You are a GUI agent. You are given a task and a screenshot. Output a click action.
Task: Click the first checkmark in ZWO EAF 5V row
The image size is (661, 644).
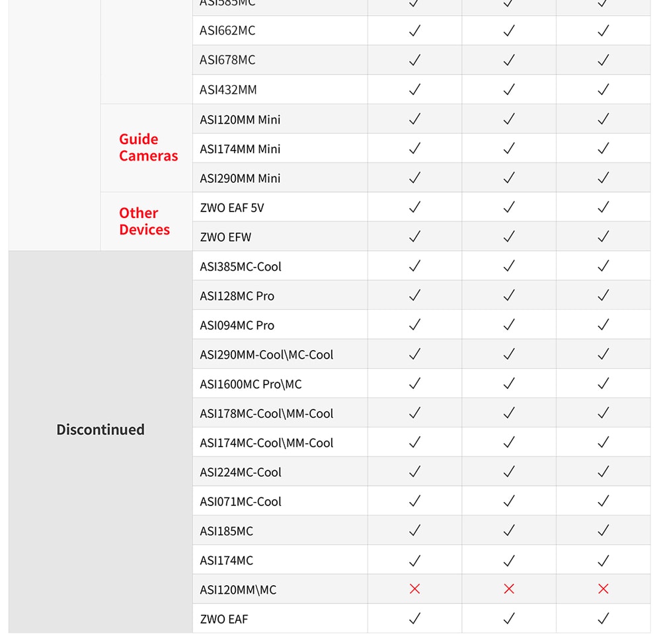[415, 207]
